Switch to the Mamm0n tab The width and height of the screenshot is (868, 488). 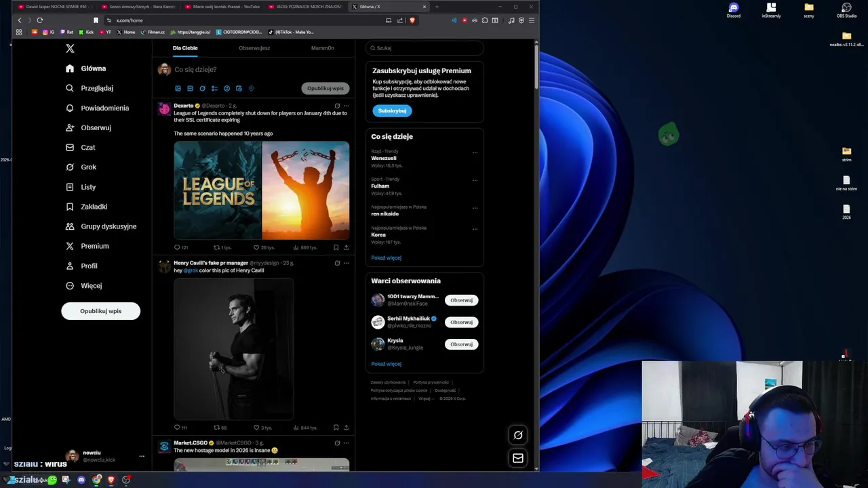[322, 48]
